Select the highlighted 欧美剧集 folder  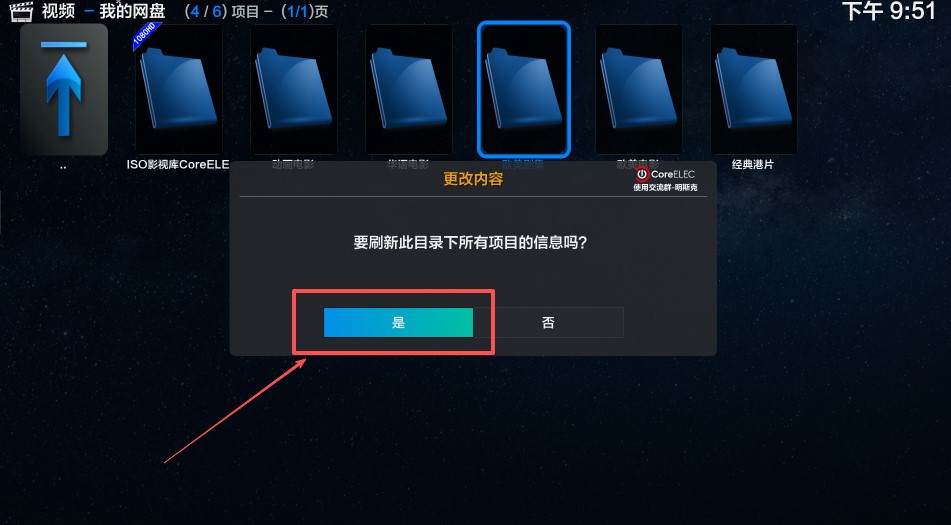tap(524, 89)
